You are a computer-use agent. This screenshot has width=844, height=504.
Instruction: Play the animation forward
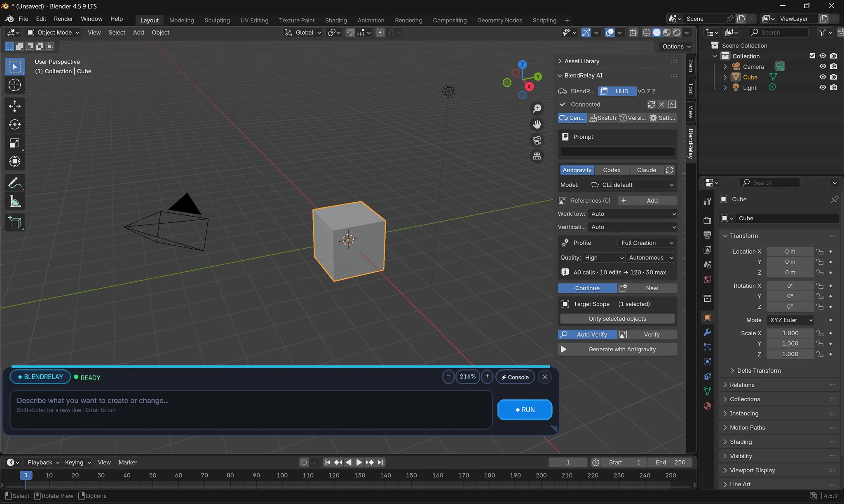359,462
